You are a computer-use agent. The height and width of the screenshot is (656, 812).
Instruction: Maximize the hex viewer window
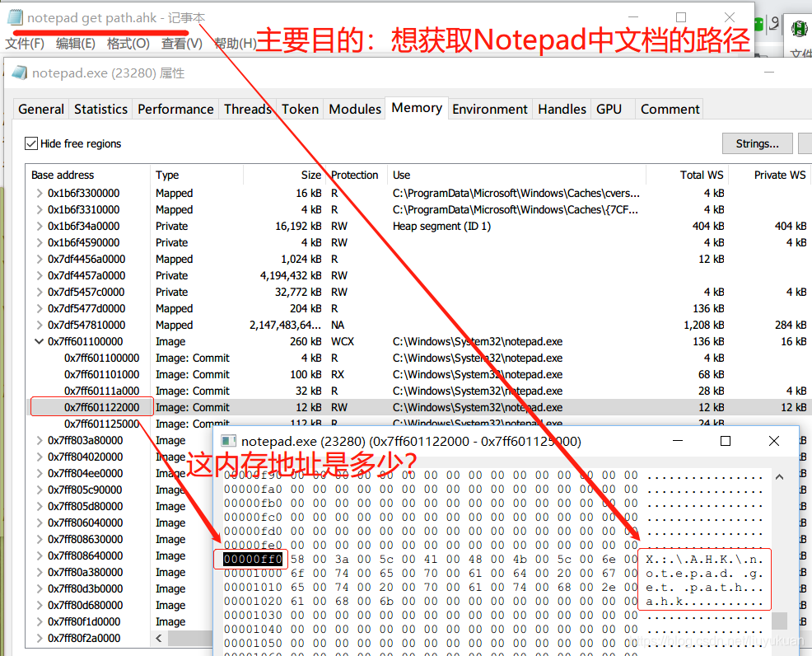tap(726, 441)
